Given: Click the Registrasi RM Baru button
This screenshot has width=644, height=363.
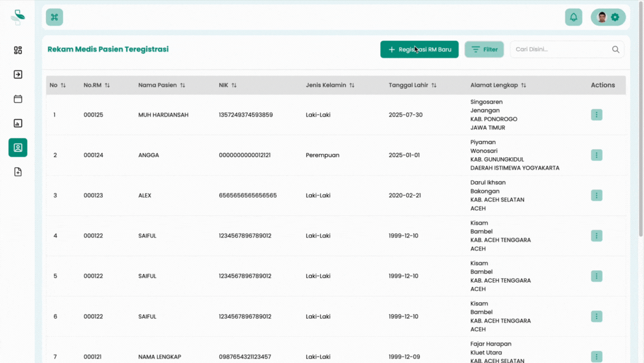Looking at the screenshot, I should pyautogui.click(x=419, y=49).
